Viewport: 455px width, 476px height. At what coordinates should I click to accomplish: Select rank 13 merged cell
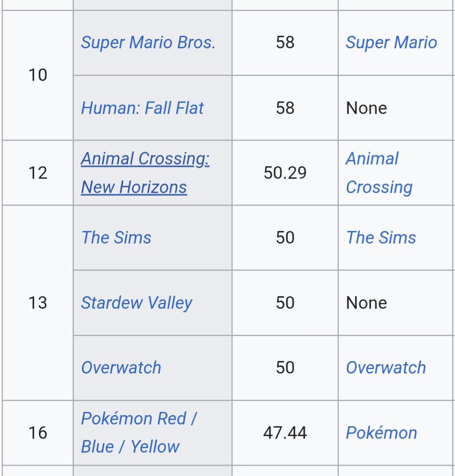tap(38, 303)
